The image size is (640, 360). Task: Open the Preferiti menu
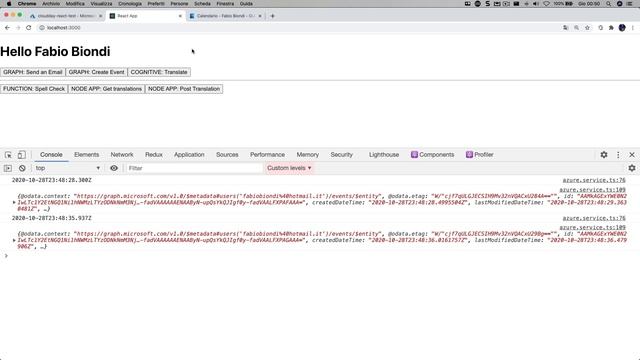[156, 3]
